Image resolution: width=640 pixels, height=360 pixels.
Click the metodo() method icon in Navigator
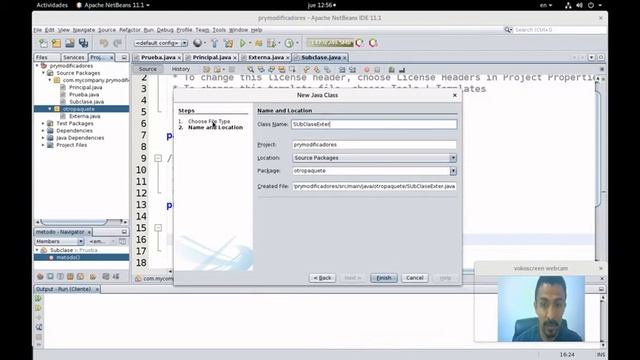pyautogui.click(x=51, y=258)
